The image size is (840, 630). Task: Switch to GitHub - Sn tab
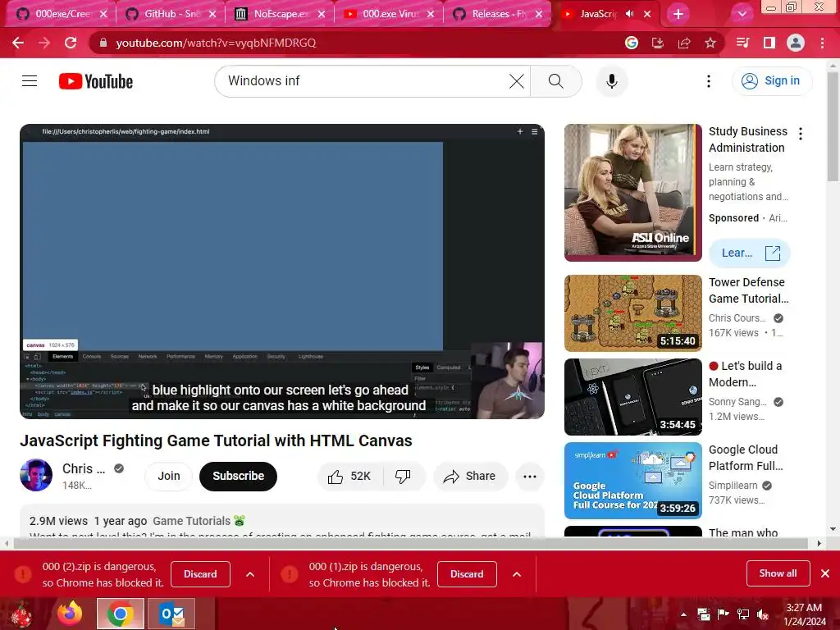[171, 14]
